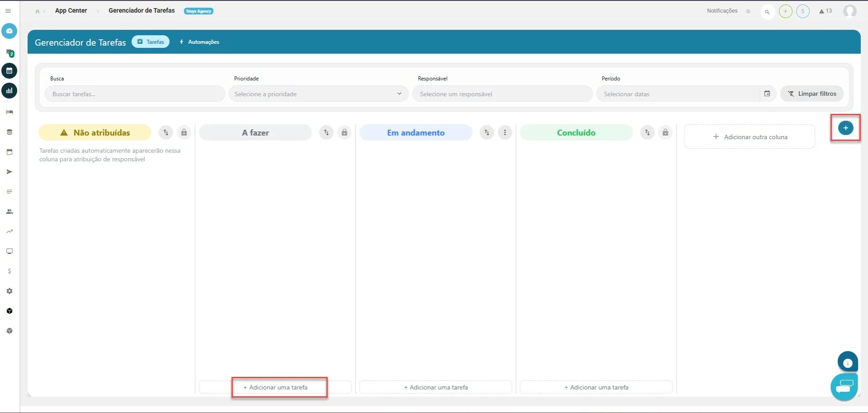Screen dimensions: 868x413
Task: Click the lock icon on Concluído
Action: pyautogui.click(x=665, y=132)
